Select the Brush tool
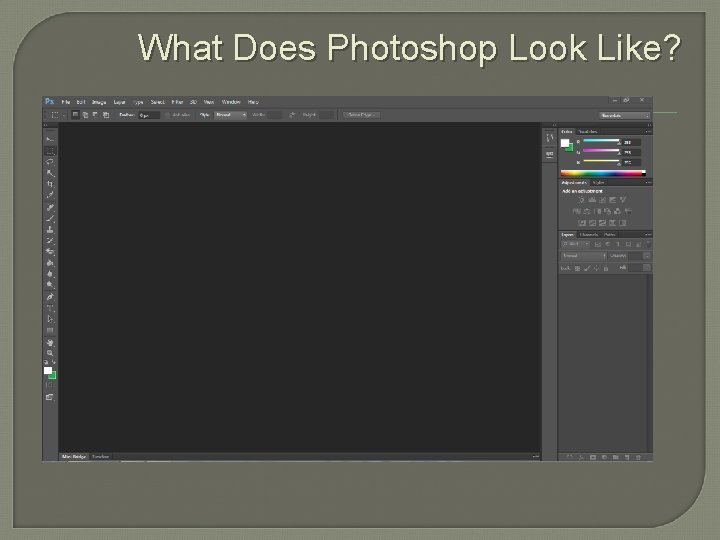This screenshot has height=540, width=720. (x=50, y=219)
